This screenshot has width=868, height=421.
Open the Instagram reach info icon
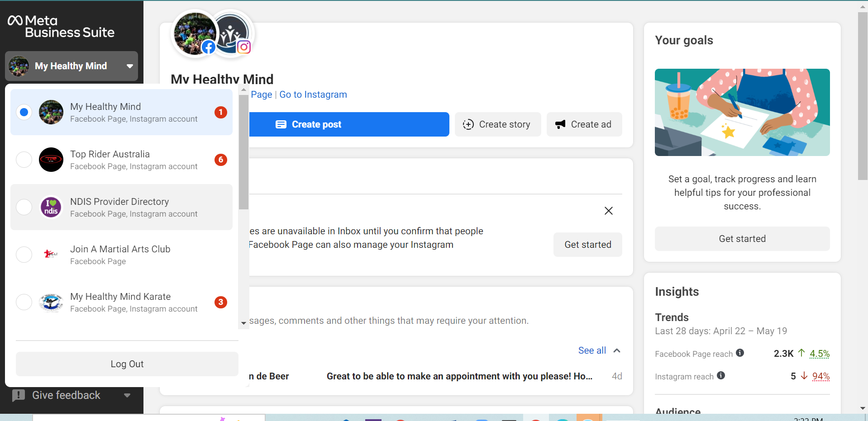721,375
